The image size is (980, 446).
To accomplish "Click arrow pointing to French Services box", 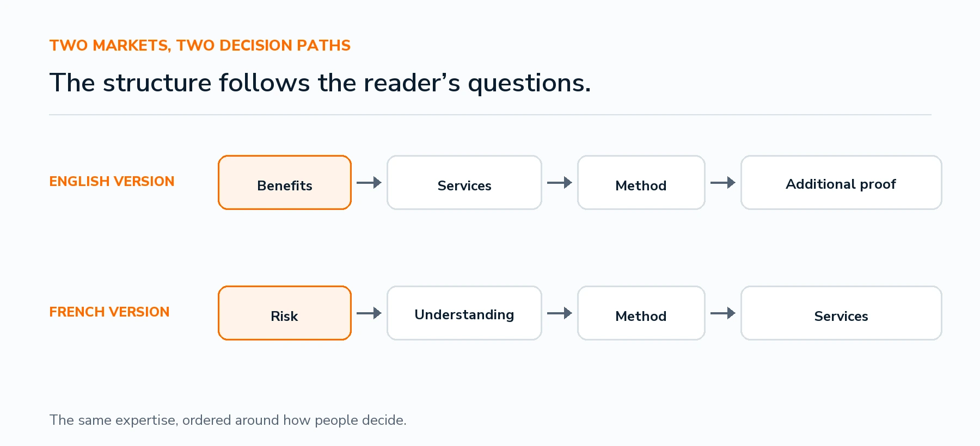I will pos(723,313).
